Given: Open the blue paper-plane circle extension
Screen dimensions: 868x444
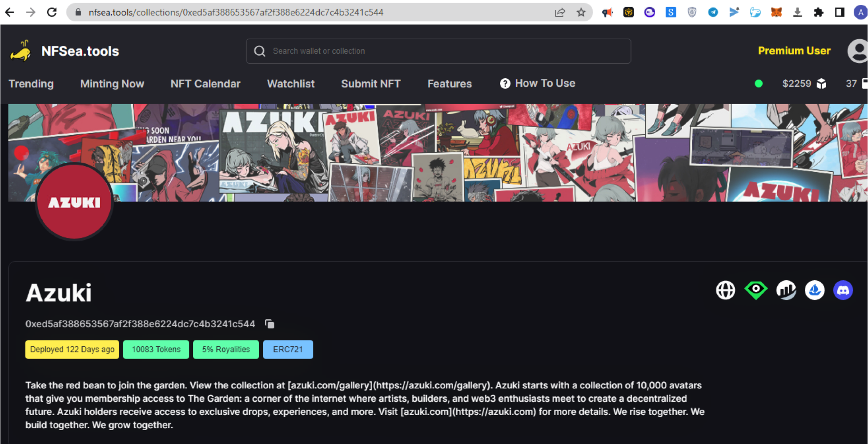Looking at the screenshot, I should tap(713, 12).
